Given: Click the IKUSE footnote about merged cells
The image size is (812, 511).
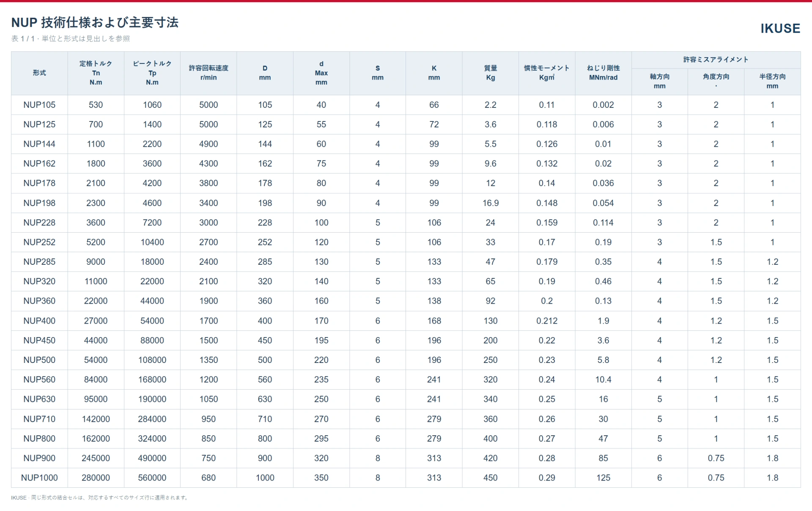Looking at the screenshot, I should (x=100, y=497).
